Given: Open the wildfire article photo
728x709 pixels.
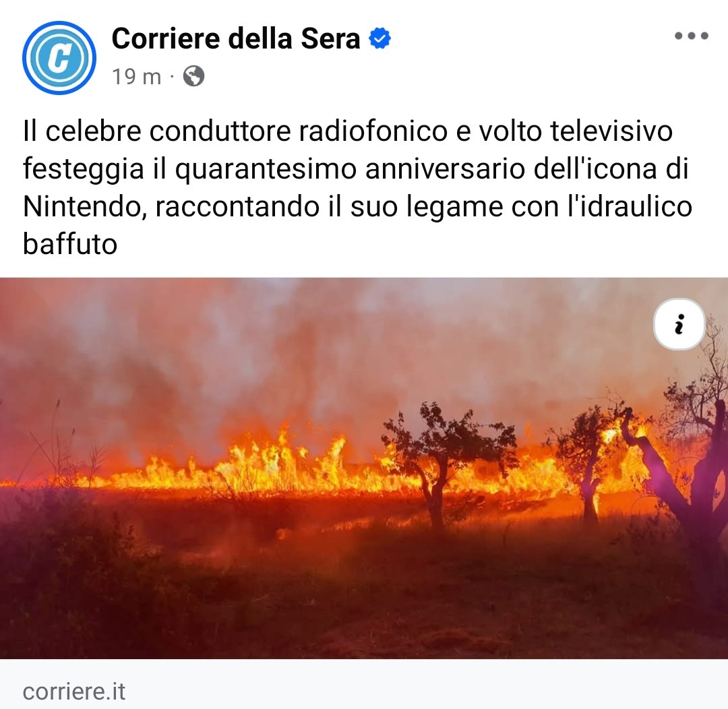Looking at the screenshot, I should pos(364,468).
